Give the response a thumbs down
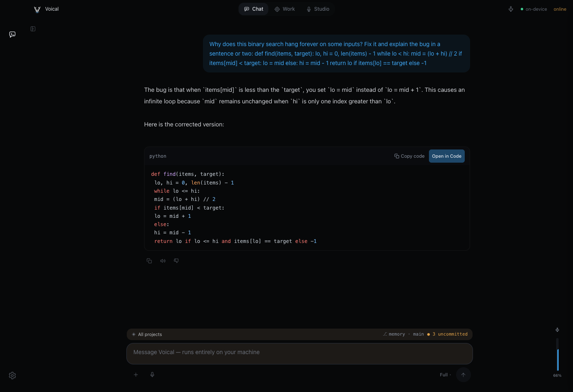 click(176, 261)
